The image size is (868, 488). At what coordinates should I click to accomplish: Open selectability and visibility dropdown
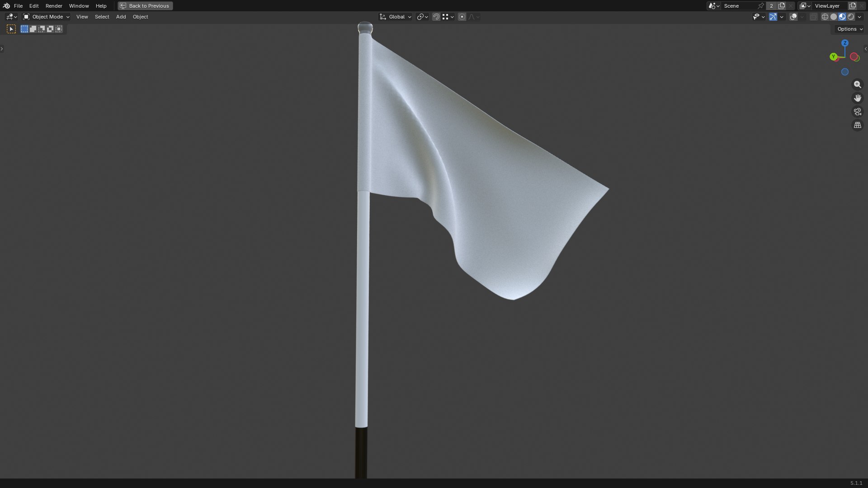[759, 17]
